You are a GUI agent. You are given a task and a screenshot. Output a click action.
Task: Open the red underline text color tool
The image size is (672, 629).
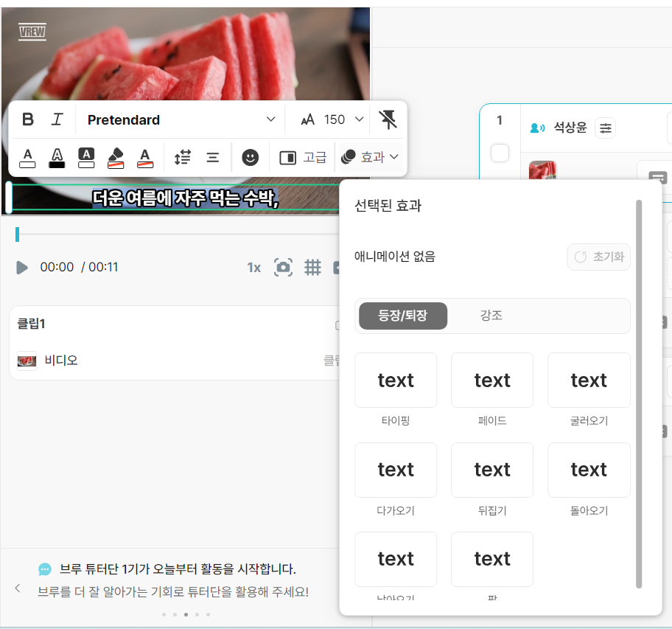pos(145,158)
